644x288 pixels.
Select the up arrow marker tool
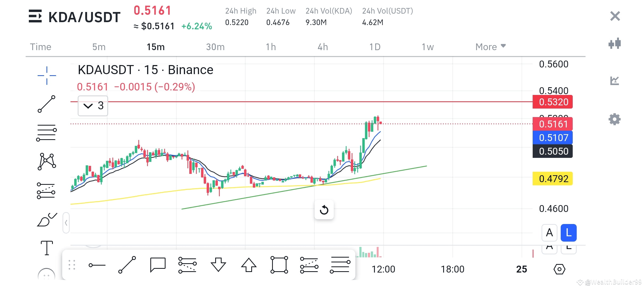pos(249,265)
